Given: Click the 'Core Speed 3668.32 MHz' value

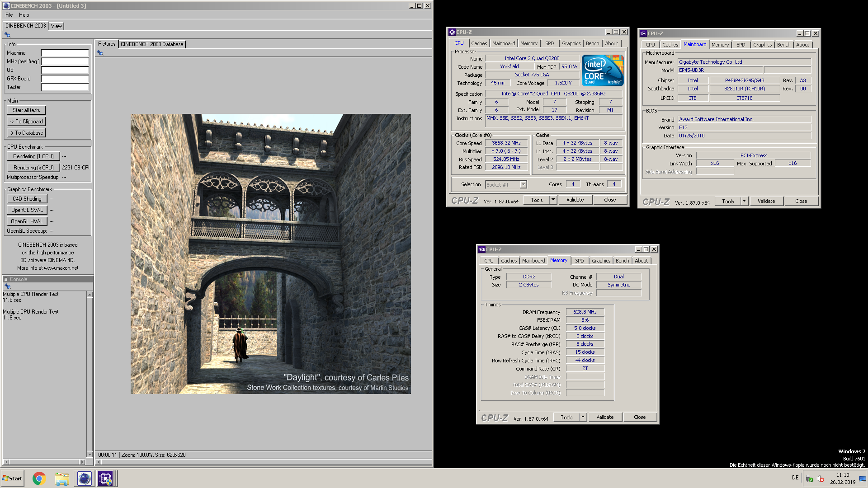Looking at the screenshot, I should click(506, 143).
